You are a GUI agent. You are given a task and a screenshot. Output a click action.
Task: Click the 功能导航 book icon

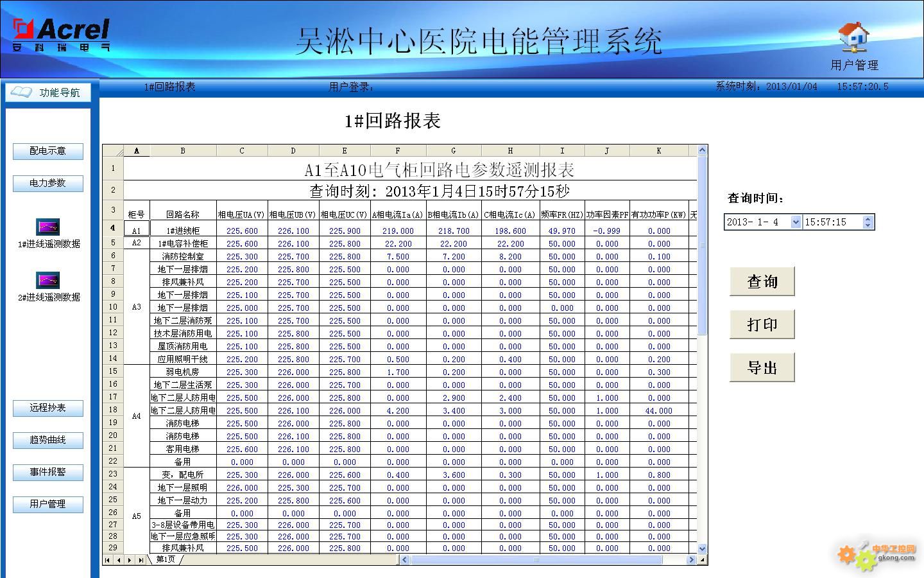[x=21, y=92]
